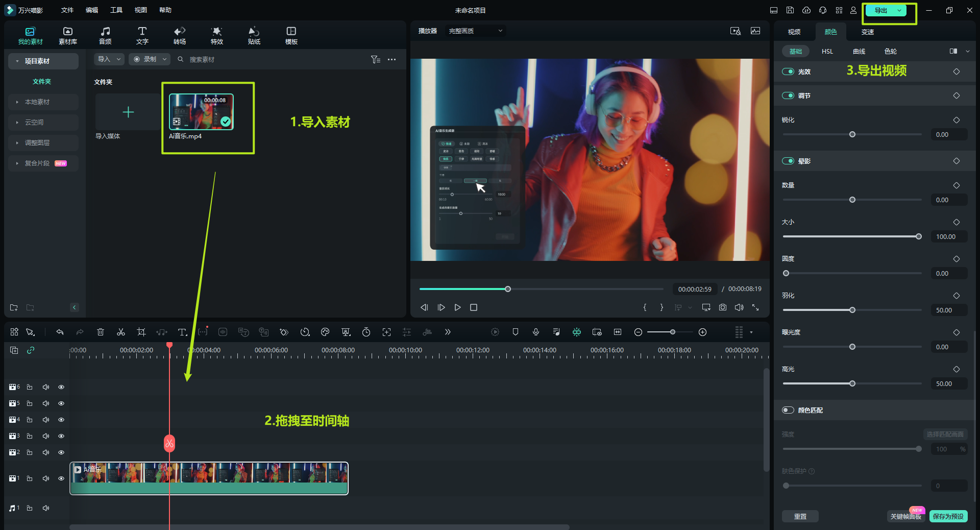Click the split scissors icon in timeline toolbar

click(x=121, y=332)
